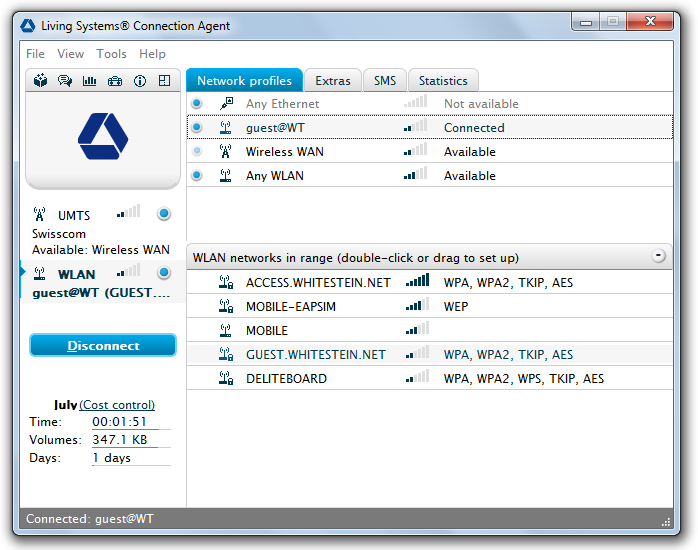Screen dimensions: 698x550
Task: Click the Not available status of Any Ethernet
Action: click(481, 104)
